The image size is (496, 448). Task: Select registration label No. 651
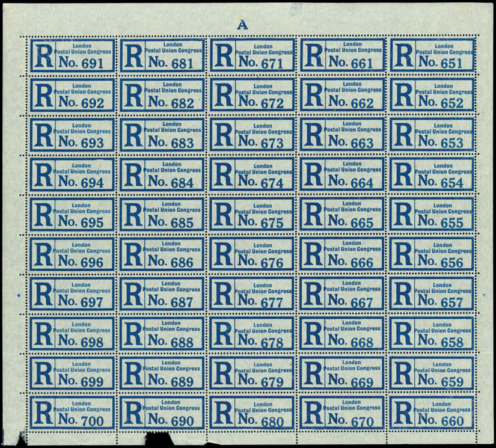(x=432, y=55)
